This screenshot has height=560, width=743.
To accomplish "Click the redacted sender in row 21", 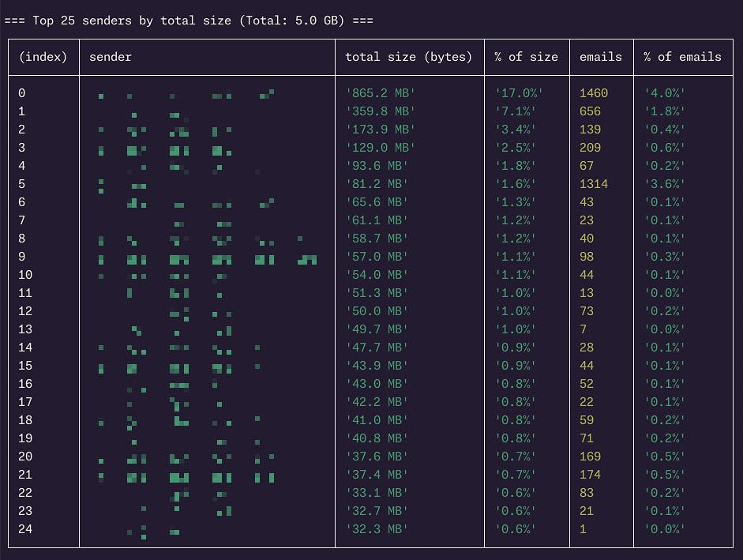I will 186,477.
